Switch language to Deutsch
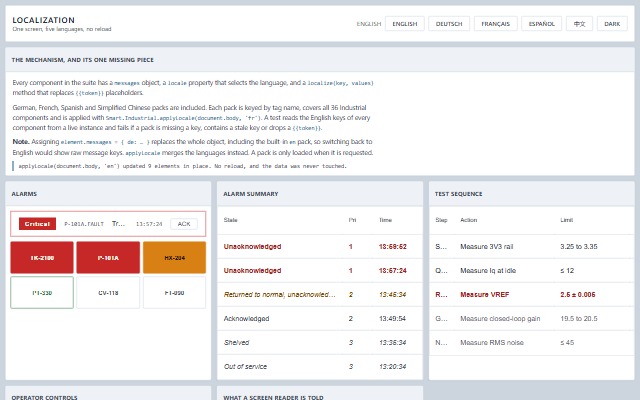Viewport: 640px width, 400px height. [449, 24]
